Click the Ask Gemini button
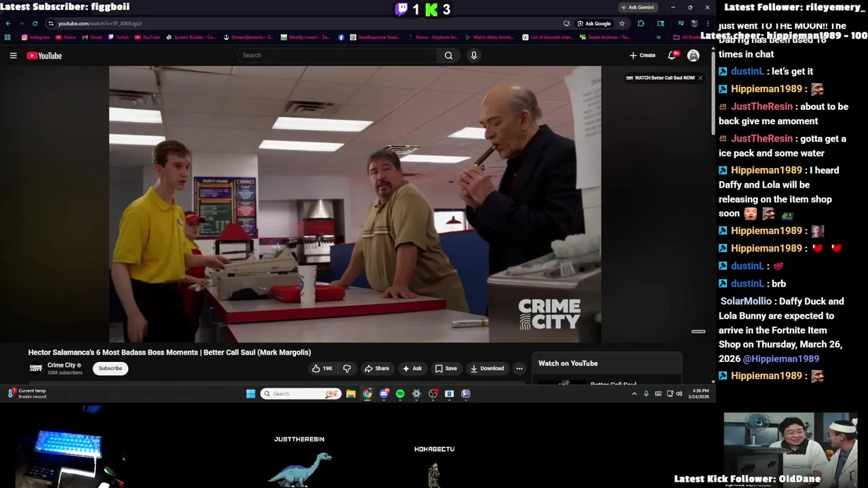Screen dimensions: 868x488 tap(637, 7)
